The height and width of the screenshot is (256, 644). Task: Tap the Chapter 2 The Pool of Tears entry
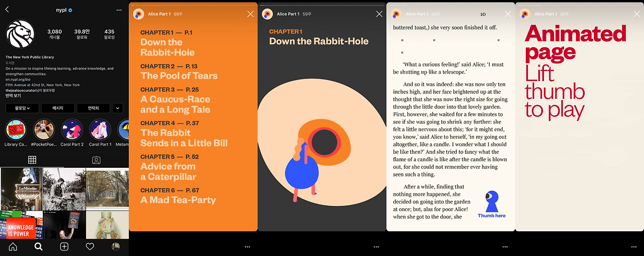(x=179, y=72)
